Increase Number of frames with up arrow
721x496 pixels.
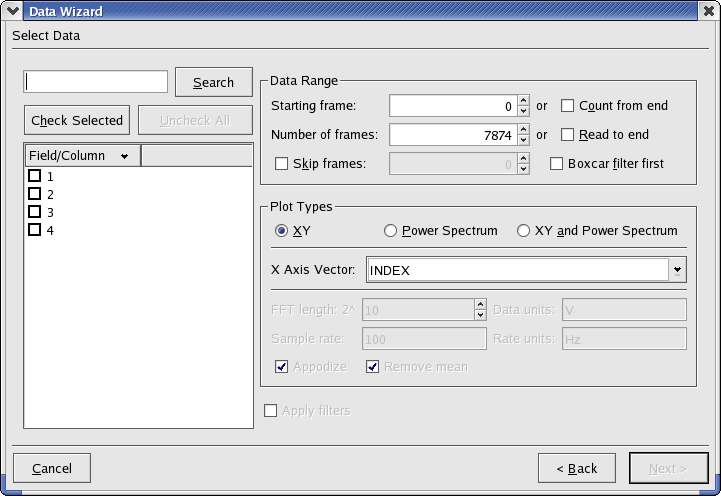(x=523, y=130)
